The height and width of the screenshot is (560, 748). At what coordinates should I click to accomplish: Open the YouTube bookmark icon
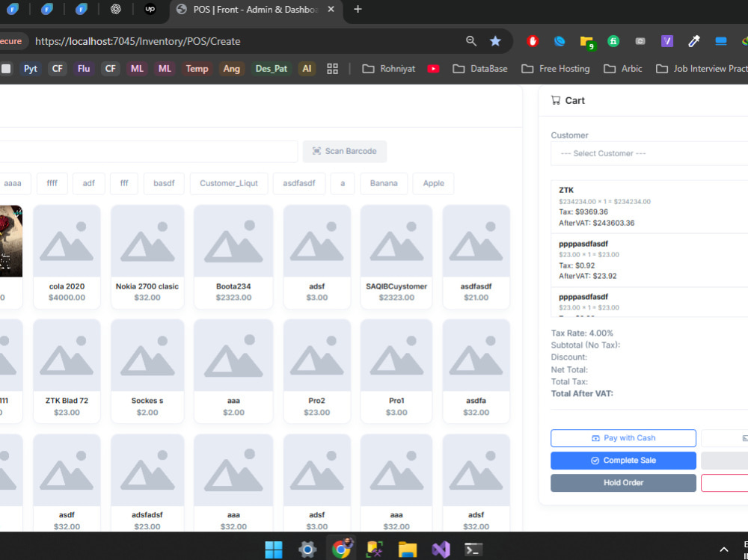pyautogui.click(x=433, y=69)
